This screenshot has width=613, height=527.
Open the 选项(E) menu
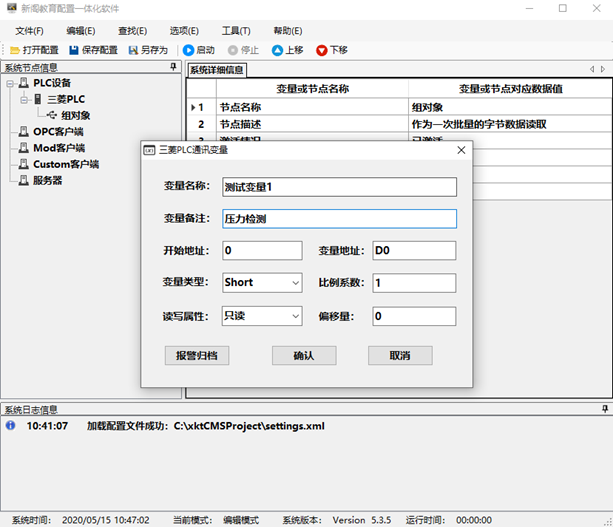(184, 31)
